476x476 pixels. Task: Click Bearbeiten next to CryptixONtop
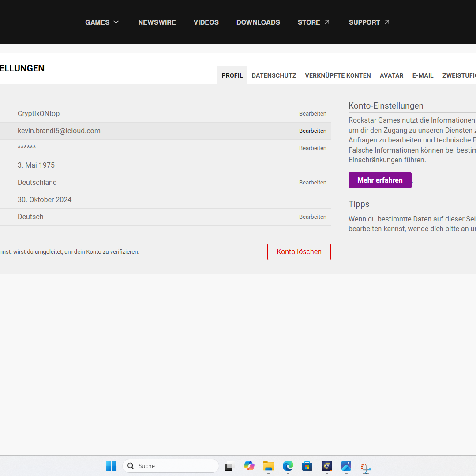313,114
